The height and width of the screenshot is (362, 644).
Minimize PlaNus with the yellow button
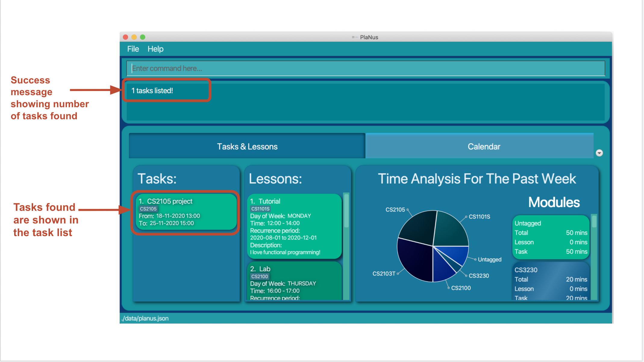[134, 37]
